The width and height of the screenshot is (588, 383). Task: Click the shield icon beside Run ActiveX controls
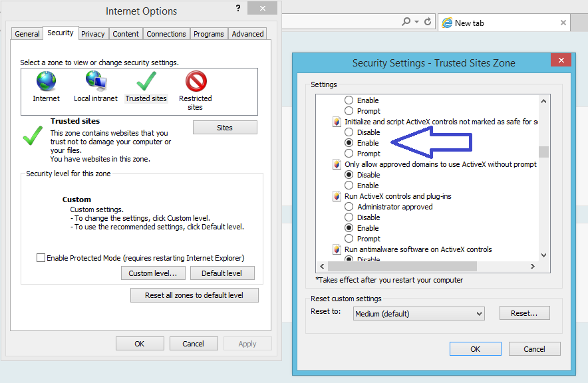coord(337,196)
